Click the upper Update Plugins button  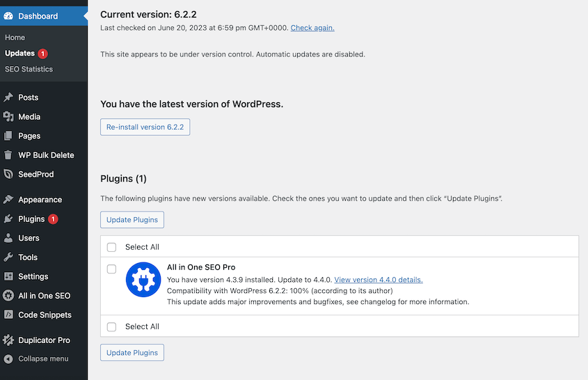(x=132, y=220)
